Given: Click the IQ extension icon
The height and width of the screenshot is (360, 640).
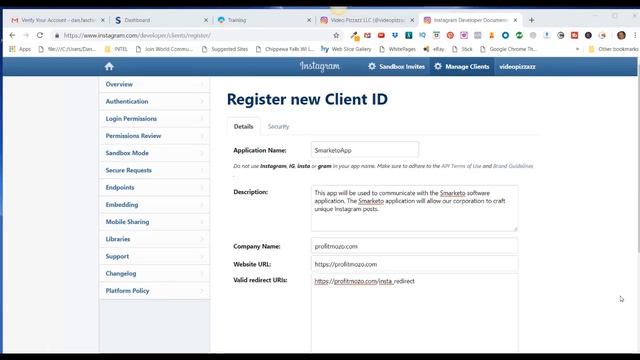Looking at the screenshot, I should [422, 36].
